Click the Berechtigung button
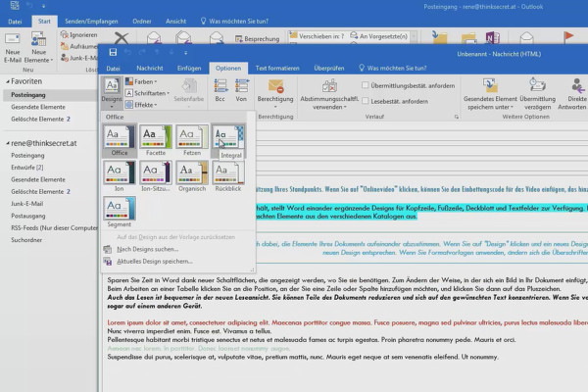The width and height of the screenshot is (588, 392). coord(275,93)
